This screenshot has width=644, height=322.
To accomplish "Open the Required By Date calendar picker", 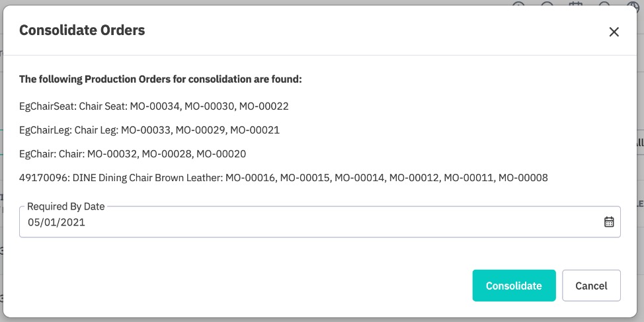I will (609, 221).
